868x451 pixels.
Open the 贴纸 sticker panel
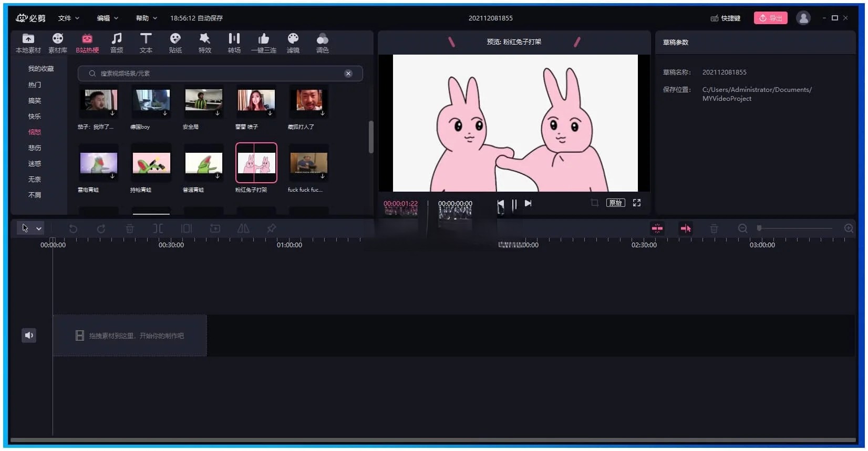[175, 43]
